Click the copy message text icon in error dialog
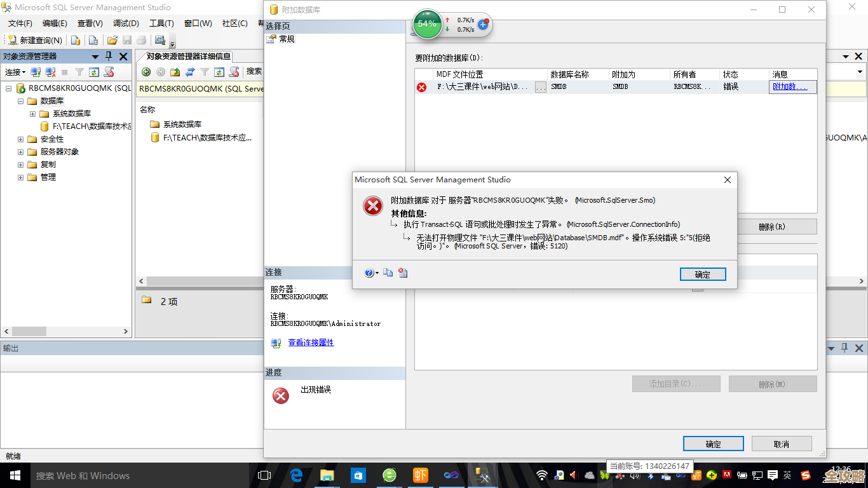The width and height of the screenshot is (868, 488). (388, 273)
